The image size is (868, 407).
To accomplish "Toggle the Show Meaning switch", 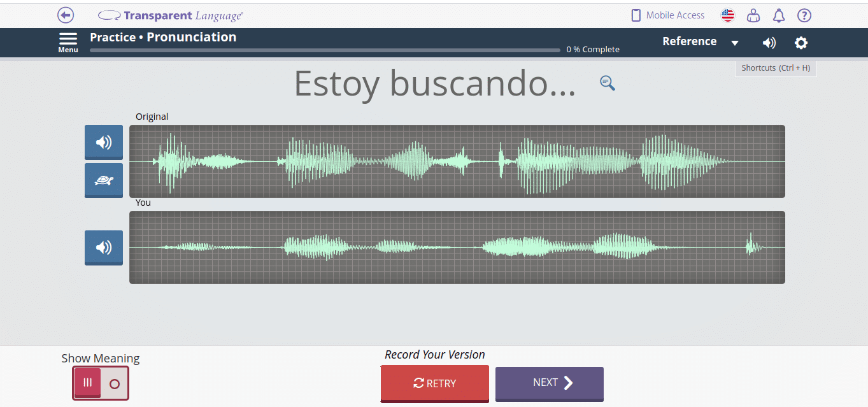I will tap(101, 383).
